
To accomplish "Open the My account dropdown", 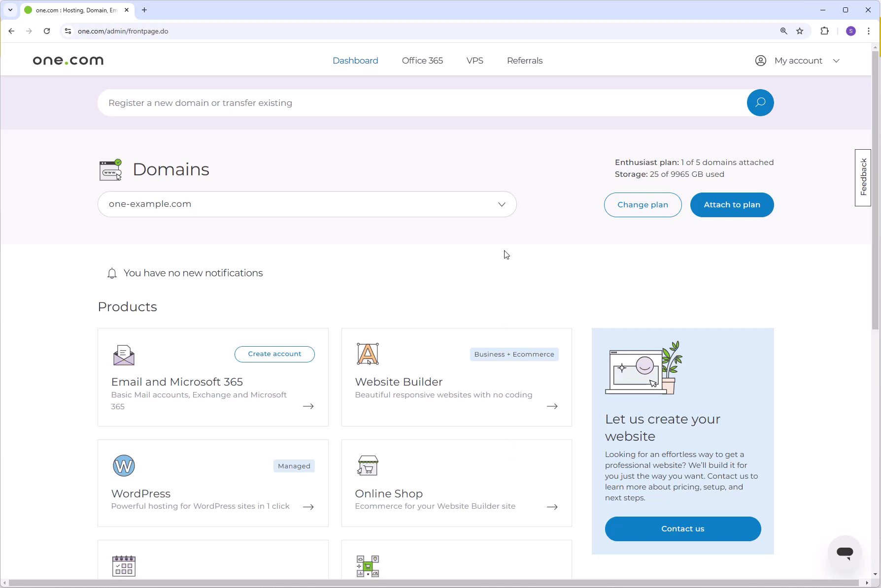I will [x=798, y=60].
